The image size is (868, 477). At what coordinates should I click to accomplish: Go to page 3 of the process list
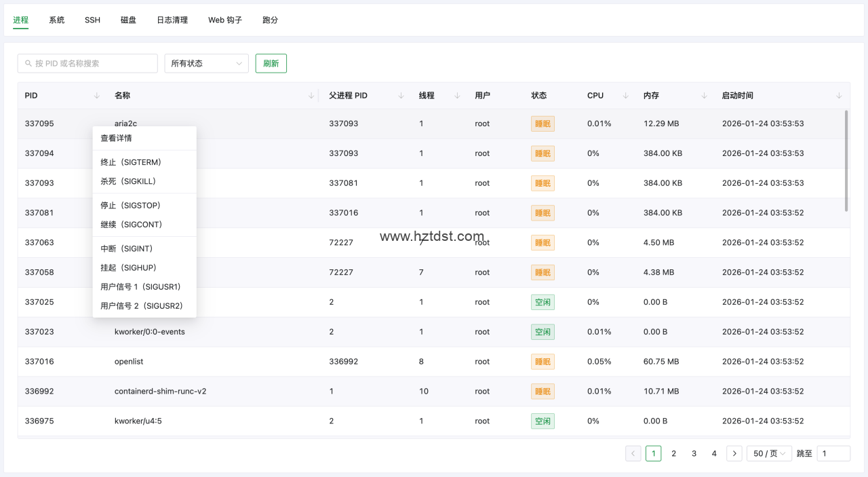tap(694, 453)
